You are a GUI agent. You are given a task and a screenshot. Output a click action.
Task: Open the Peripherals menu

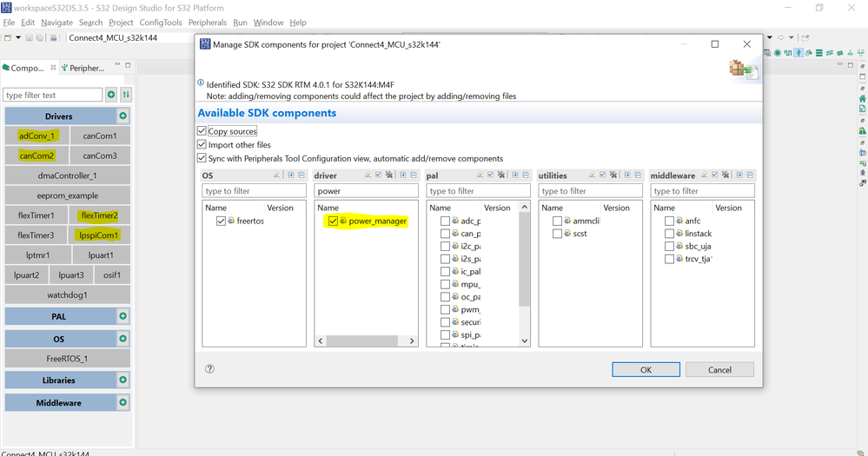point(208,22)
